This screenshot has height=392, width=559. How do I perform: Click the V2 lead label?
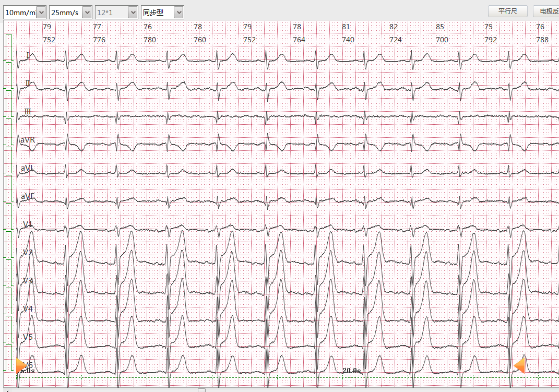coord(28,252)
